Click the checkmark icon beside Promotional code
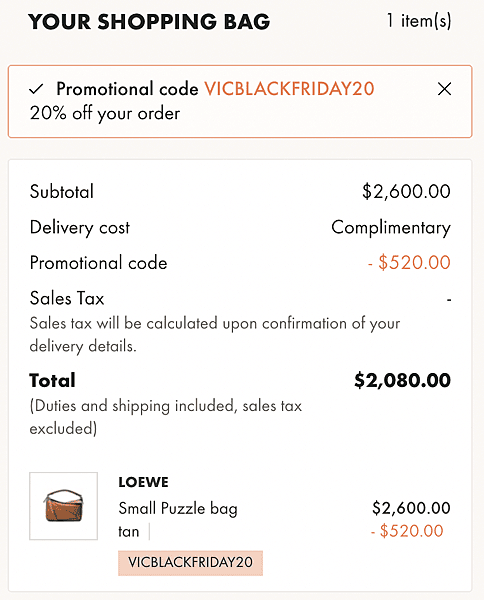 pyautogui.click(x=36, y=89)
